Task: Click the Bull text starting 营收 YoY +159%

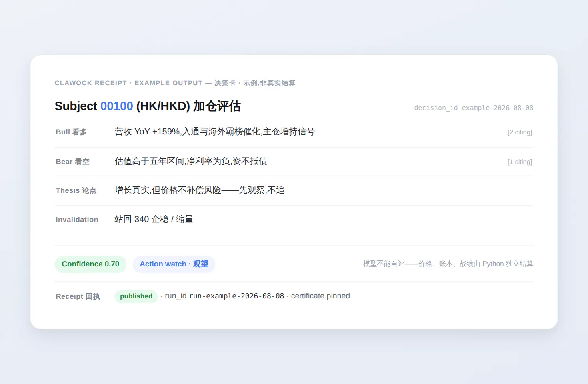Action: [x=214, y=132]
